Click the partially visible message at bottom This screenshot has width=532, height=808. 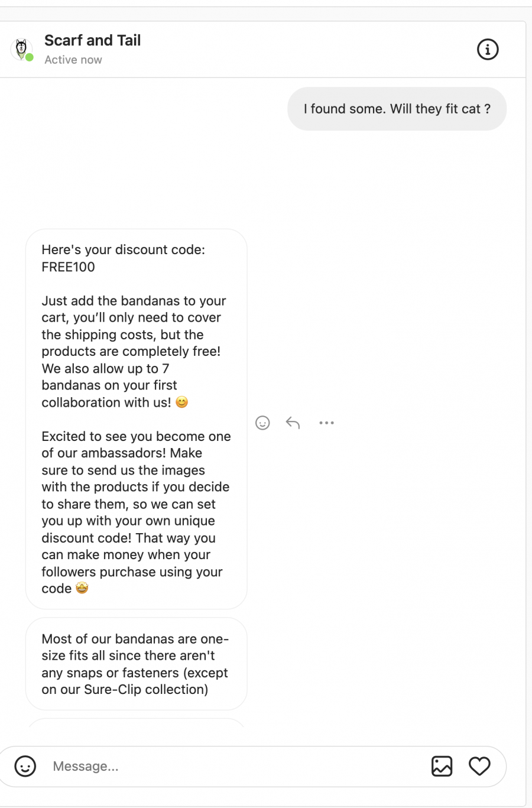tap(136, 722)
